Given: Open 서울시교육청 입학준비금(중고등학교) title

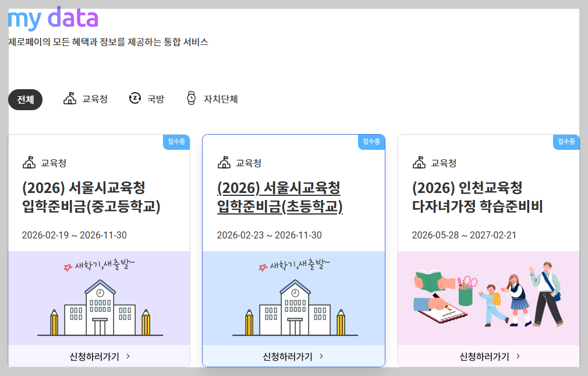Looking at the screenshot, I should point(91,197).
